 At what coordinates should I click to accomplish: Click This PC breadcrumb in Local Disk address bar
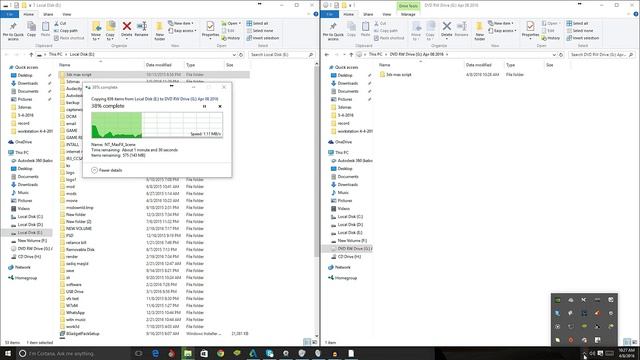[56, 54]
